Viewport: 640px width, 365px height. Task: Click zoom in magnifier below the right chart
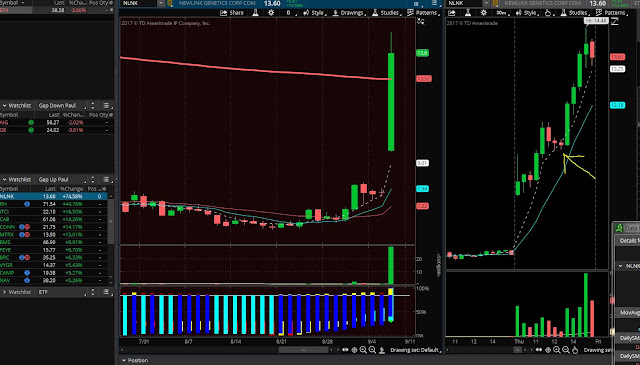click(x=557, y=350)
